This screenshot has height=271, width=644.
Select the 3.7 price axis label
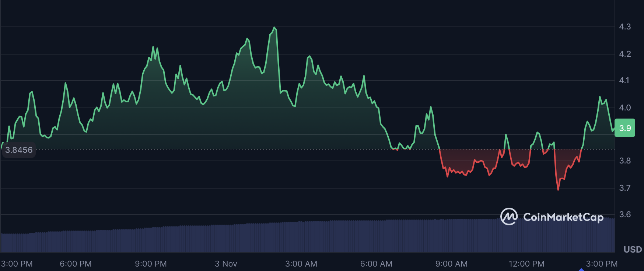[625, 188]
